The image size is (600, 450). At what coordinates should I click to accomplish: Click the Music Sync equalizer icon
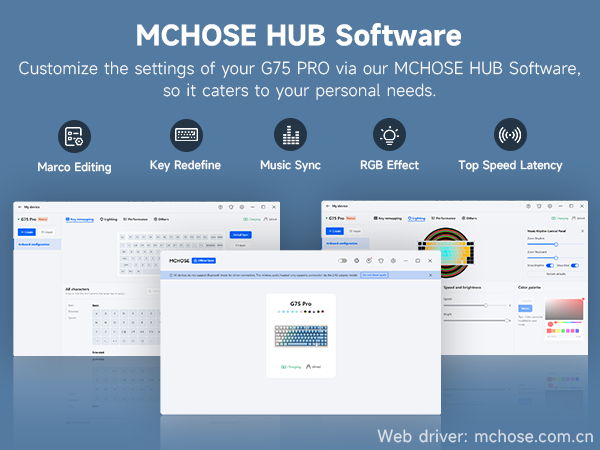click(x=290, y=135)
